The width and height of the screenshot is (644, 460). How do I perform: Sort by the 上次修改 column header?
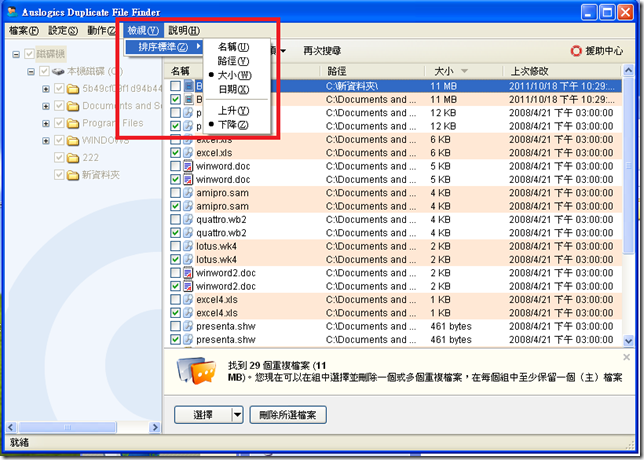[562, 71]
